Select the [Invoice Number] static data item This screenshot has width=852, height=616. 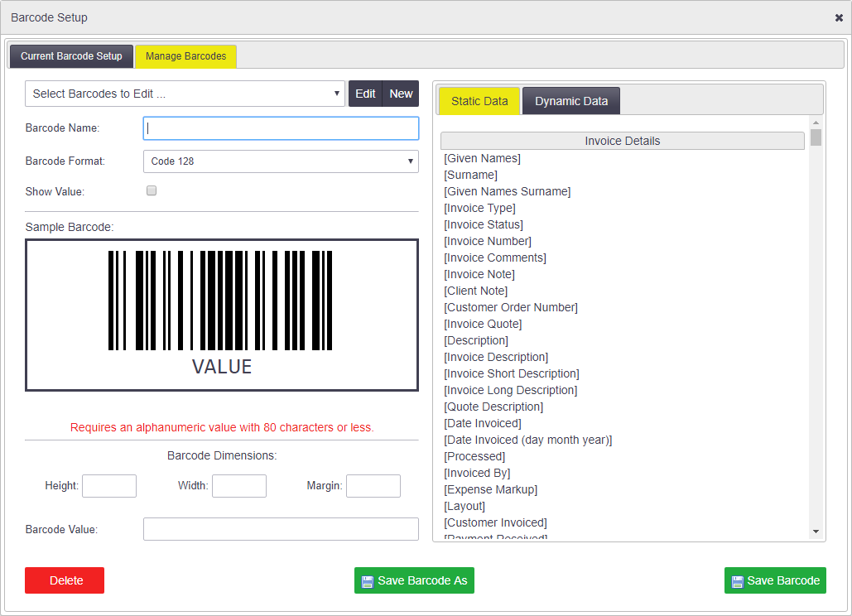(x=488, y=241)
